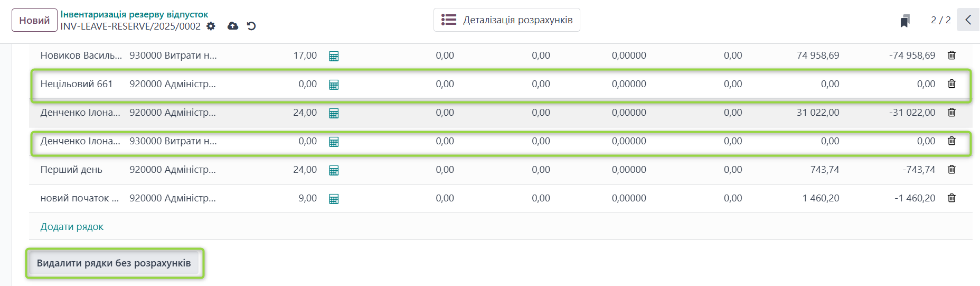Click the Додати рядок link
The image size is (980, 286).
pyautogui.click(x=72, y=227)
